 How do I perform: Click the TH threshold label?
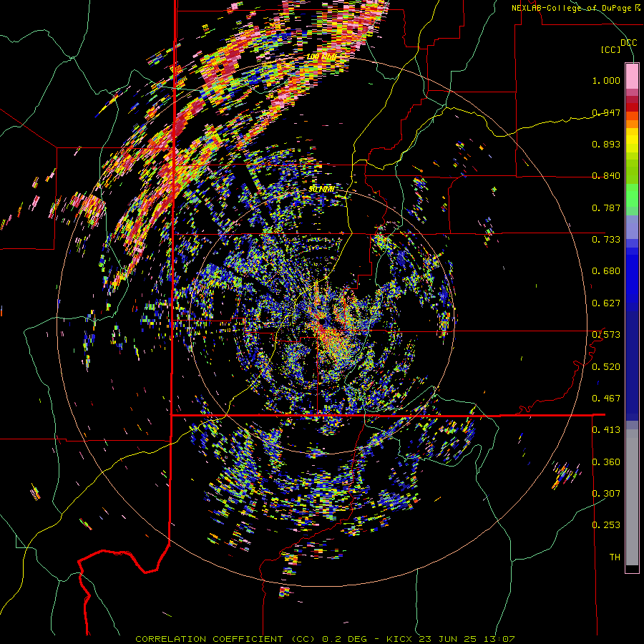pos(615,557)
